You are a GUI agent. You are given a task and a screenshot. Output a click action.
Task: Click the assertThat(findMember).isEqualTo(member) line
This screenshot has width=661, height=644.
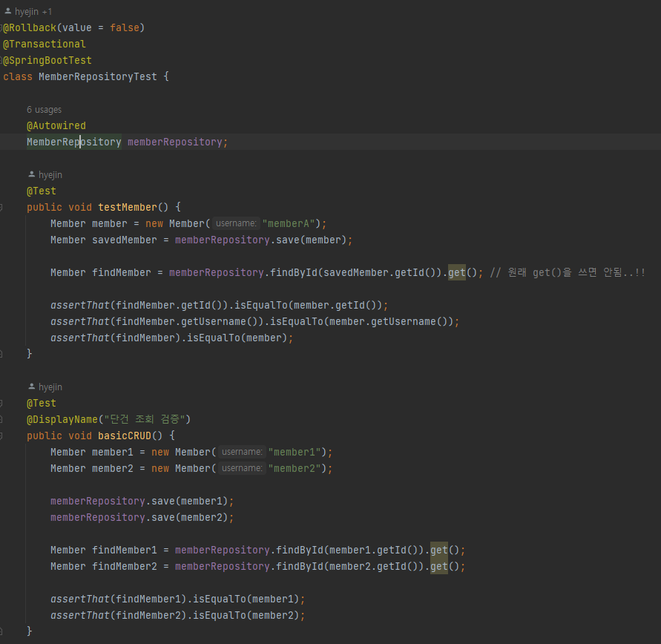[172, 338]
